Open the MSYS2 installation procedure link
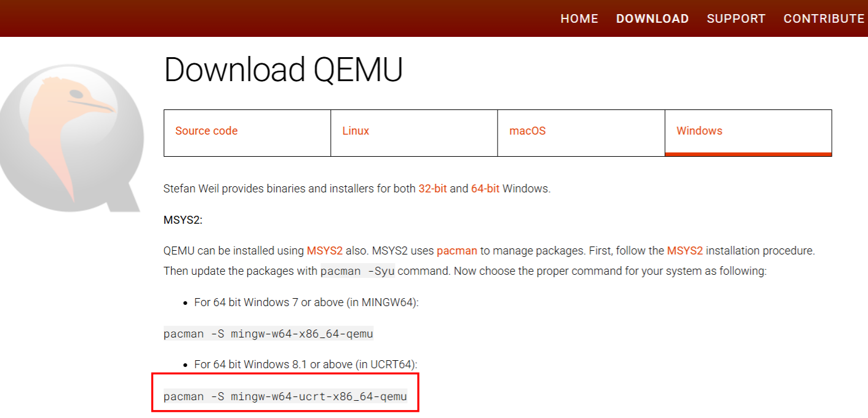This screenshot has width=868, height=418. click(685, 251)
